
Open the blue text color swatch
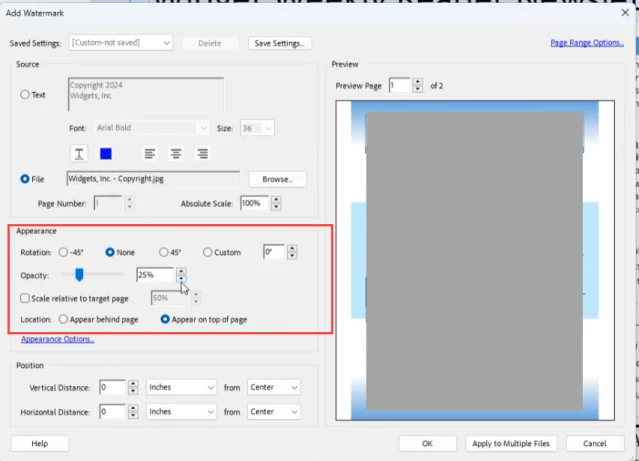point(106,154)
